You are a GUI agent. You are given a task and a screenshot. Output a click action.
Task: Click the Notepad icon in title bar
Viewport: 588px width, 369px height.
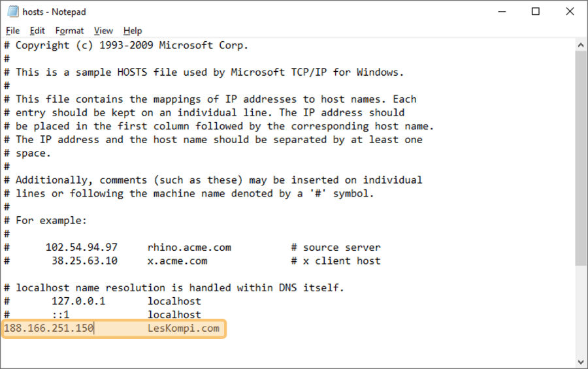[13, 12]
